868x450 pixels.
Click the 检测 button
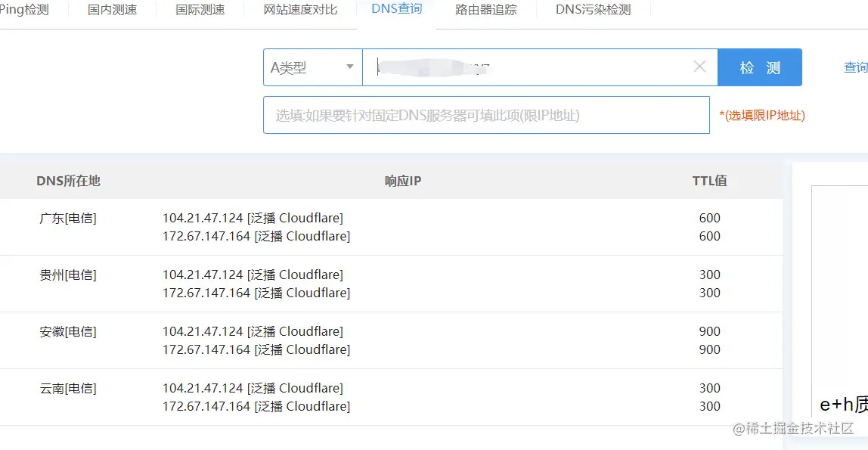click(759, 67)
